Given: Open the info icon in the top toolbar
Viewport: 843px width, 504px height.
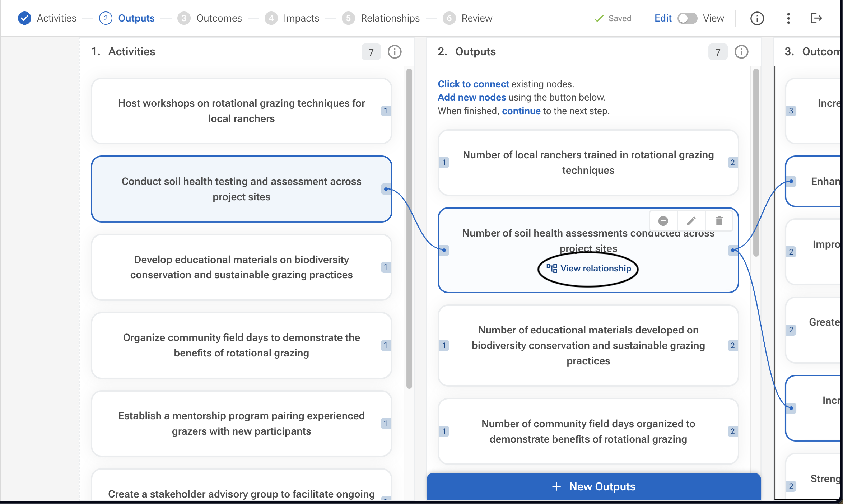Looking at the screenshot, I should coord(757,18).
